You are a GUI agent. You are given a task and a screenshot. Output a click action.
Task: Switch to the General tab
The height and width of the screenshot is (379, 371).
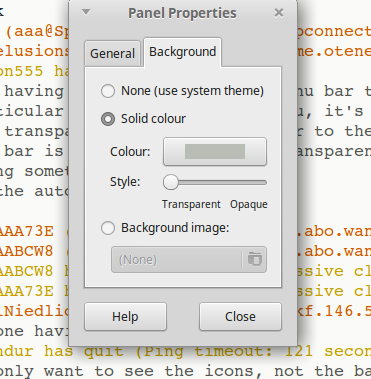point(112,54)
